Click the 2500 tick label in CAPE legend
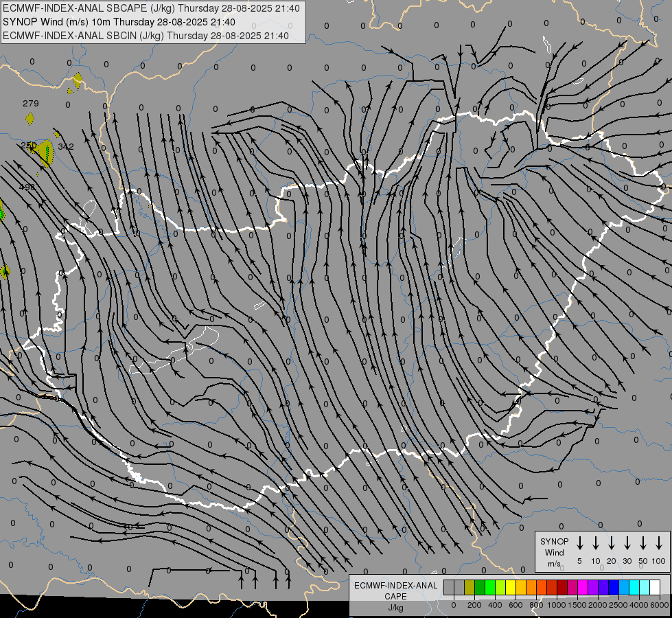The height and width of the screenshot is (618, 672). [x=618, y=605]
